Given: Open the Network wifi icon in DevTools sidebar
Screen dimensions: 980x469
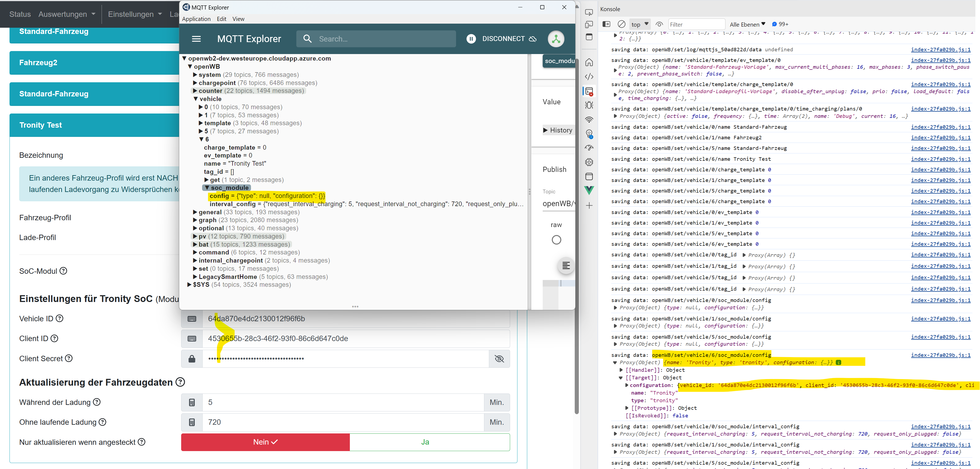Looking at the screenshot, I should pos(589,119).
